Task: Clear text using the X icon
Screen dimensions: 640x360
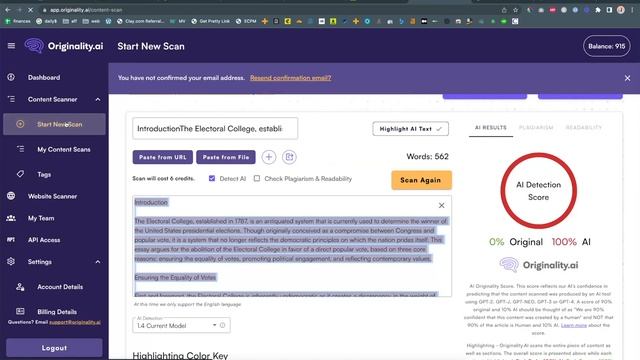Action: (x=442, y=205)
